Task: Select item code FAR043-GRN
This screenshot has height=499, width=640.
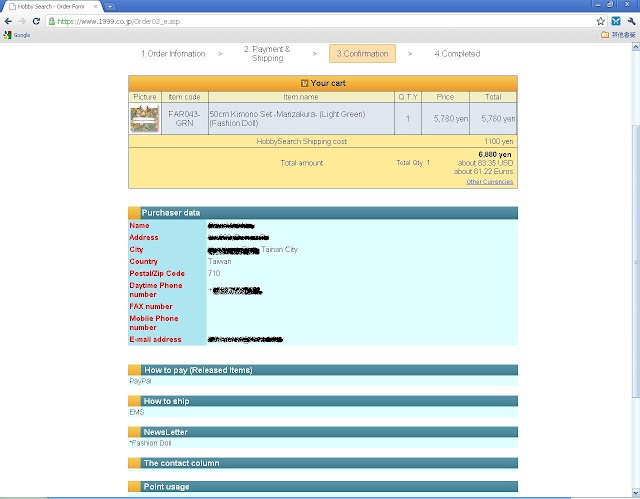Action: [184, 118]
